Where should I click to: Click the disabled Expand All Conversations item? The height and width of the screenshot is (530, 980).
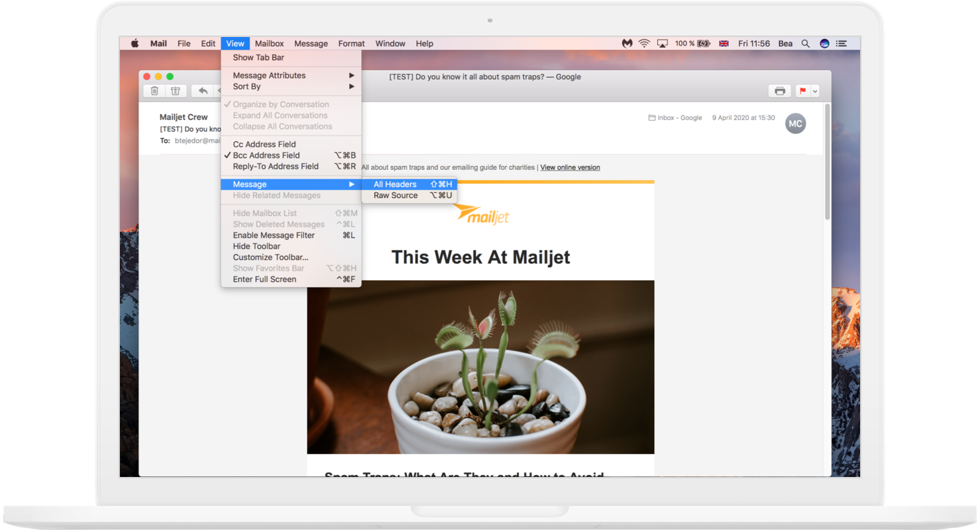tap(291, 116)
